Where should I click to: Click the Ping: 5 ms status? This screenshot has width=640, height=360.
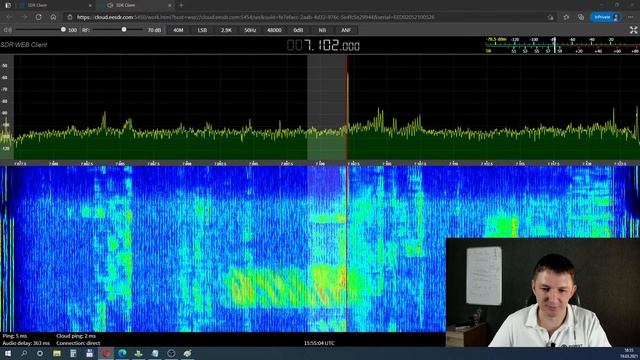[x=15, y=336]
